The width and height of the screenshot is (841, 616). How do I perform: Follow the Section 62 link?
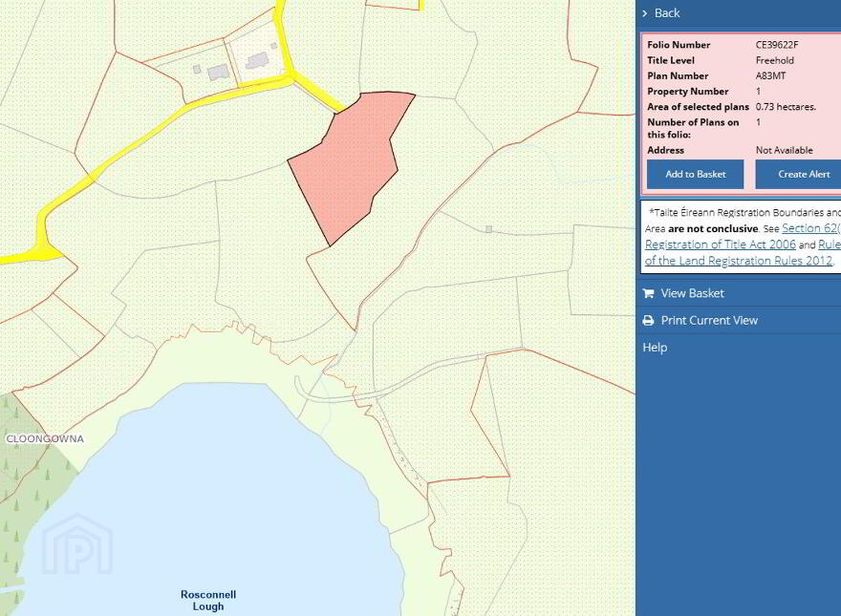[x=811, y=228]
